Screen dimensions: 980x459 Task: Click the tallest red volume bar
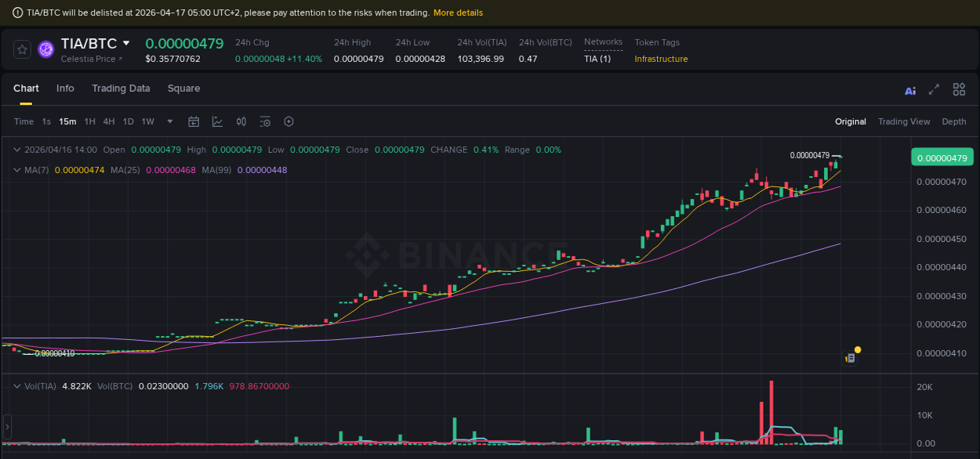(x=771, y=413)
